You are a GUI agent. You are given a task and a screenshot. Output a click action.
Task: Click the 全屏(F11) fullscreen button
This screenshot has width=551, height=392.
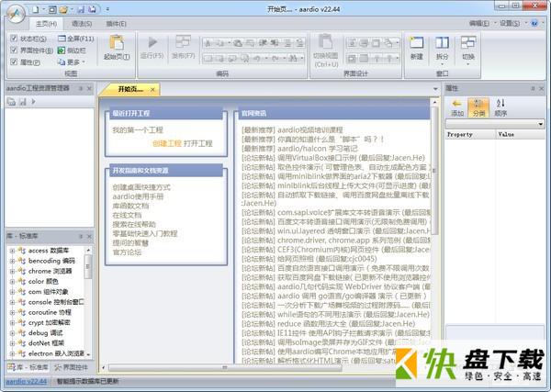pos(76,39)
